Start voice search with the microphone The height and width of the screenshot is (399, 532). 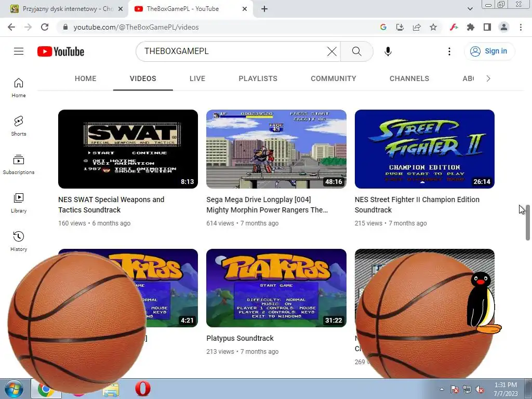[x=388, y=51]
